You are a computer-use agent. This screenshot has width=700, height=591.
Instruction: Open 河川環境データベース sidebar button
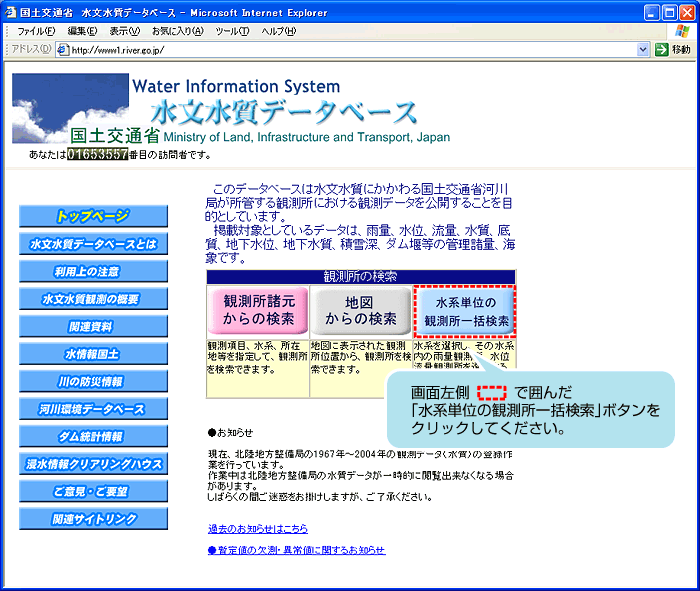pyautogui.click(x=93, y=409)
